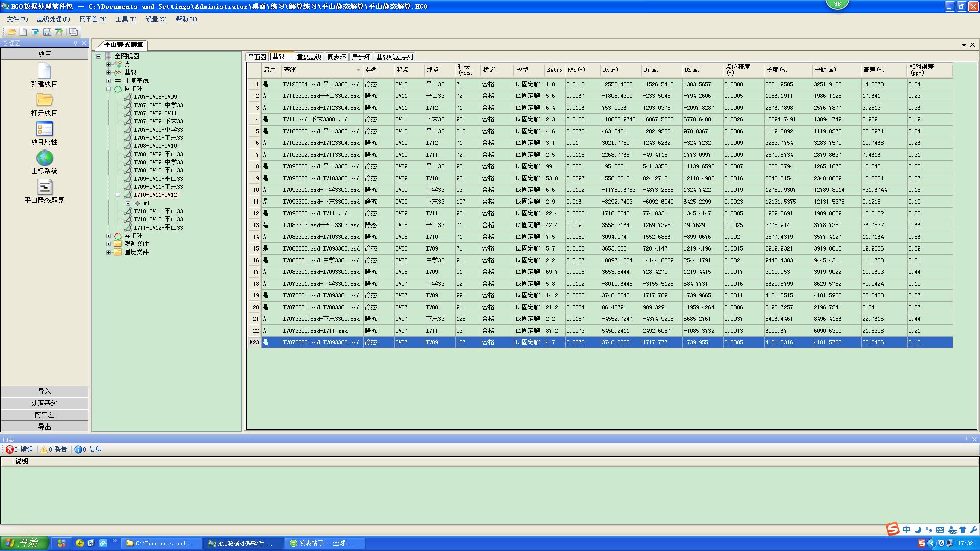Switch to the 同步环 tab
This screenshot has height=551, width=980.
coord(336,57)
